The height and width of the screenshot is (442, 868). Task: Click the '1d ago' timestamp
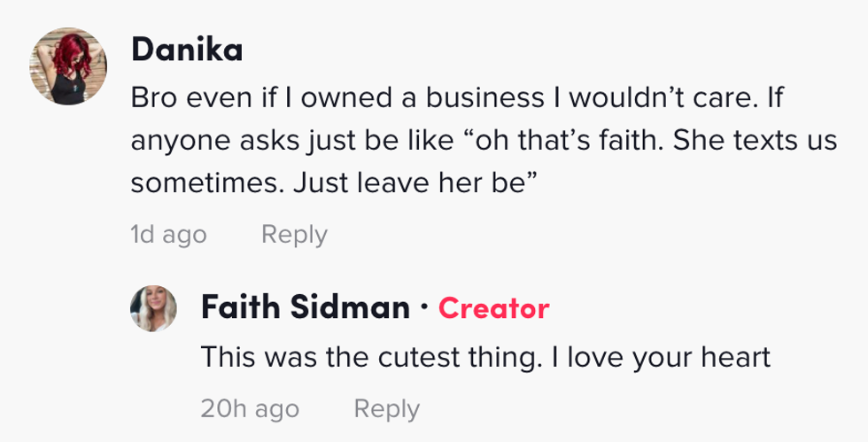click(x=168, y=235)
